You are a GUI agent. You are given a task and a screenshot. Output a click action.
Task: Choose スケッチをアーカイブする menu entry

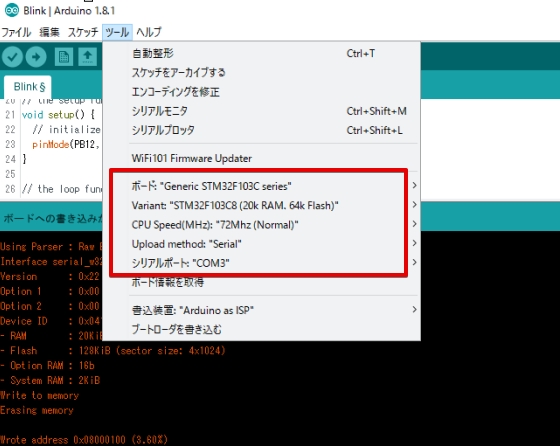click(x=261, y=72)
